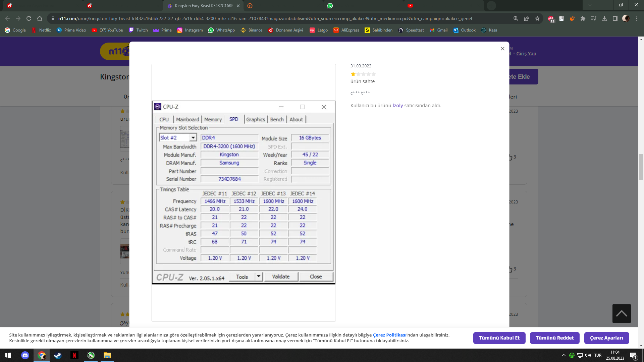This screenshot has height=362, width=644.
Task: Open the share page icon in address bar
Action: [527, 19]
